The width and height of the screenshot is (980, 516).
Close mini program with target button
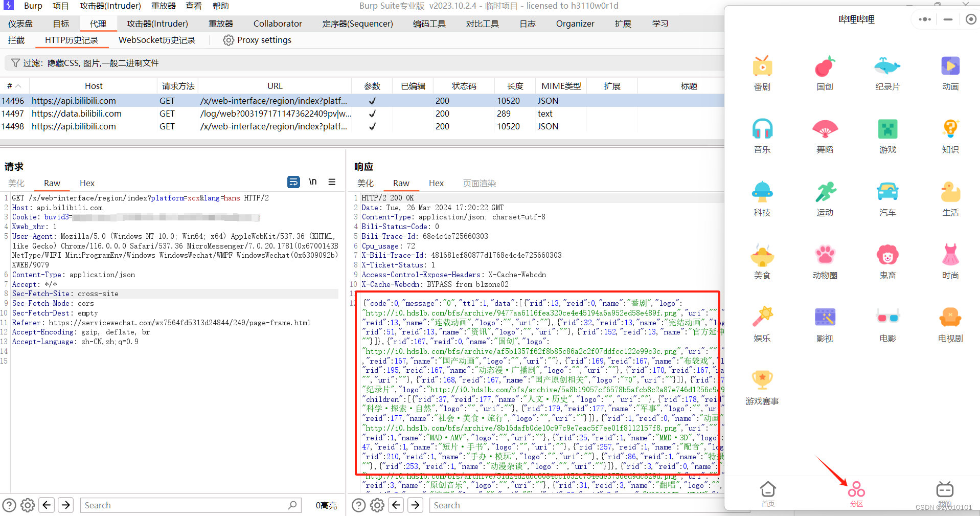[x=971, y=19]
